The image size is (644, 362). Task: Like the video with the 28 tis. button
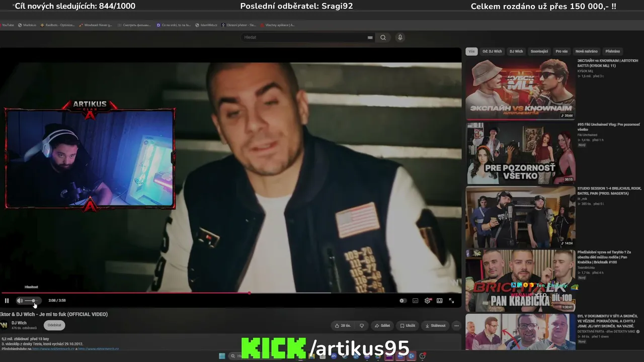pyautogui.click(x=343, y=326)
